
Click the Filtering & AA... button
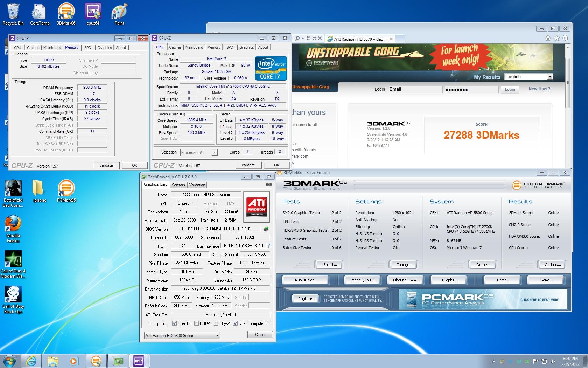406,280
